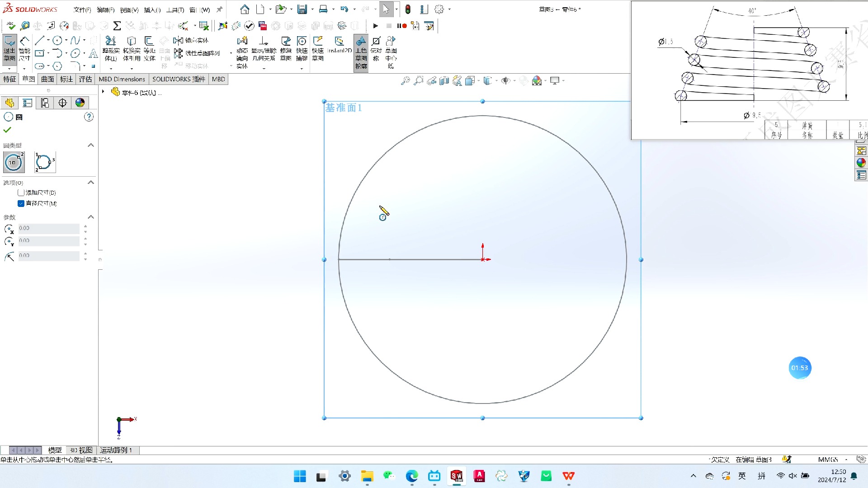Collapse the 选项(O) section
This screenshot has width=868, height=488.
(91, 182)
